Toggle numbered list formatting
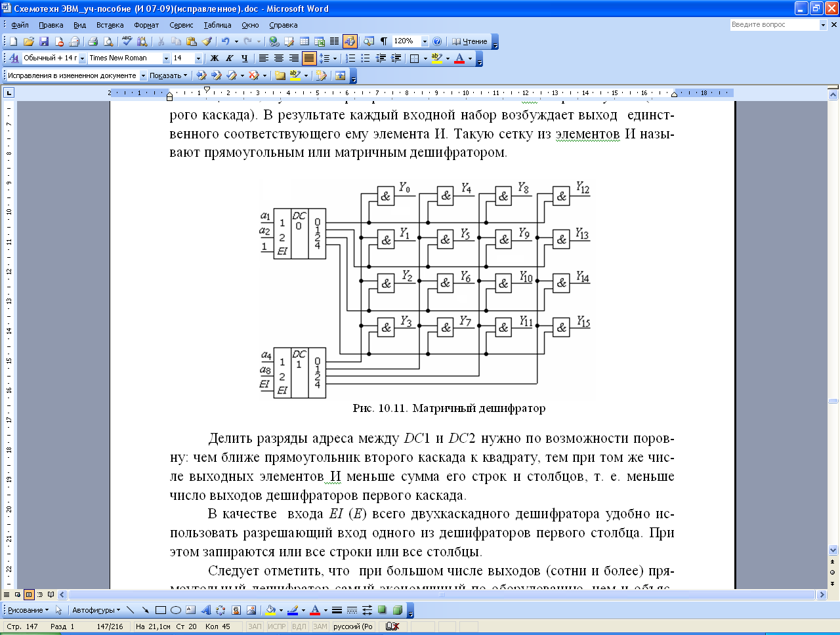840x635 pixels. click(x=350, y=58)
